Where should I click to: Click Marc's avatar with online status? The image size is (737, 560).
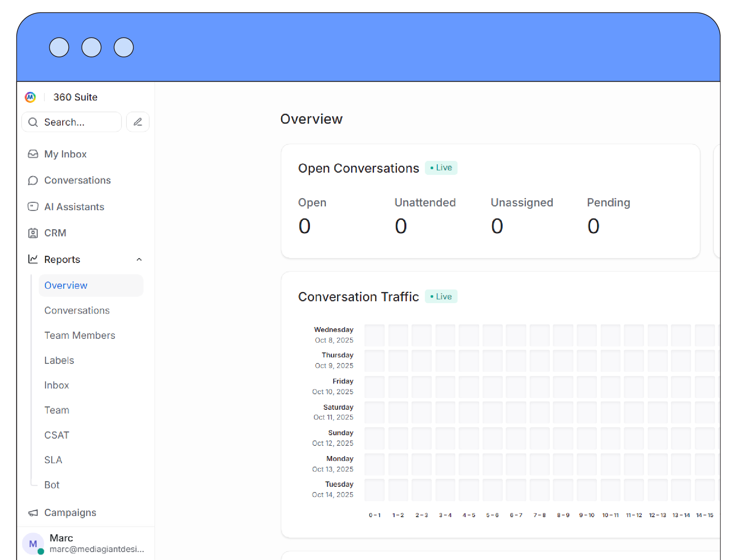(x=33, y=544)
